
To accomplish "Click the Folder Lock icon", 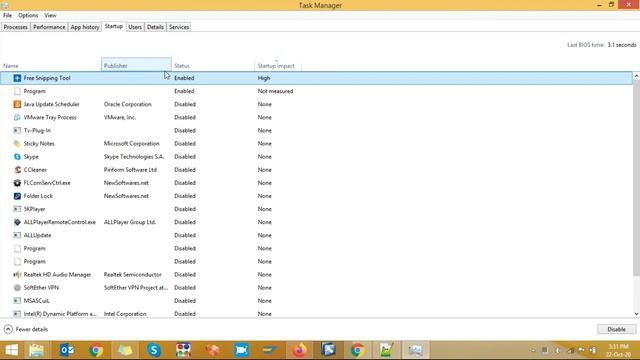I will (x=17, y=196).
